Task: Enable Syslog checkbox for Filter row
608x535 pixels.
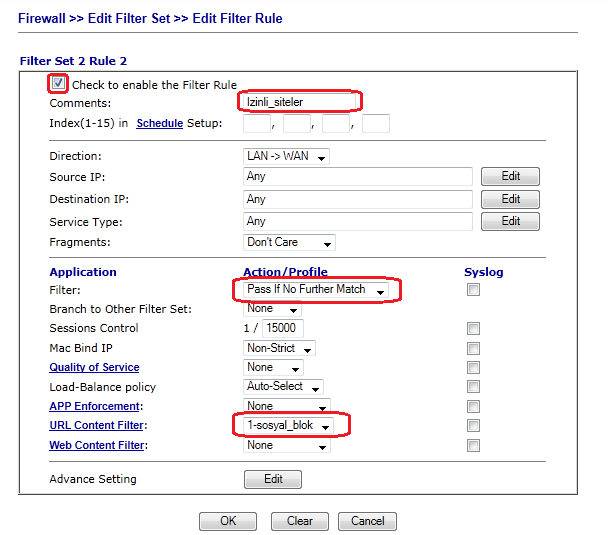Action: click(x=473, y=290)
